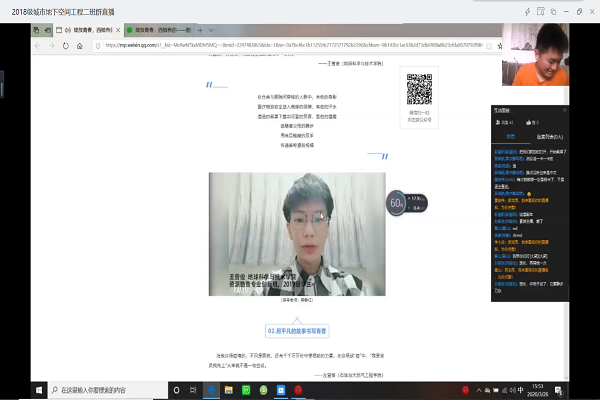
Task: Click red icon in system tray
Action: pos(465,390)
